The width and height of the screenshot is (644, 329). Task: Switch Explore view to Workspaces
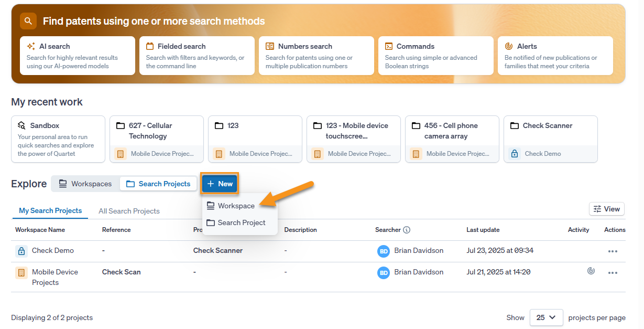pos(85,184)
